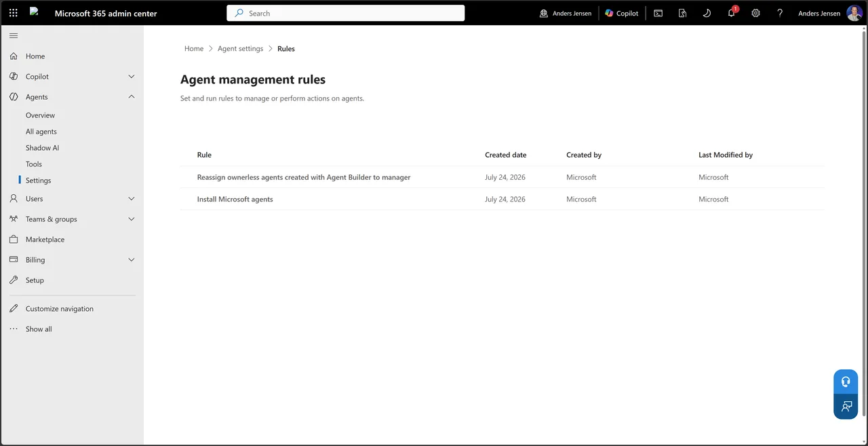
Task: Click Anders Jensen profile picture
Action: tap(854, 13)
